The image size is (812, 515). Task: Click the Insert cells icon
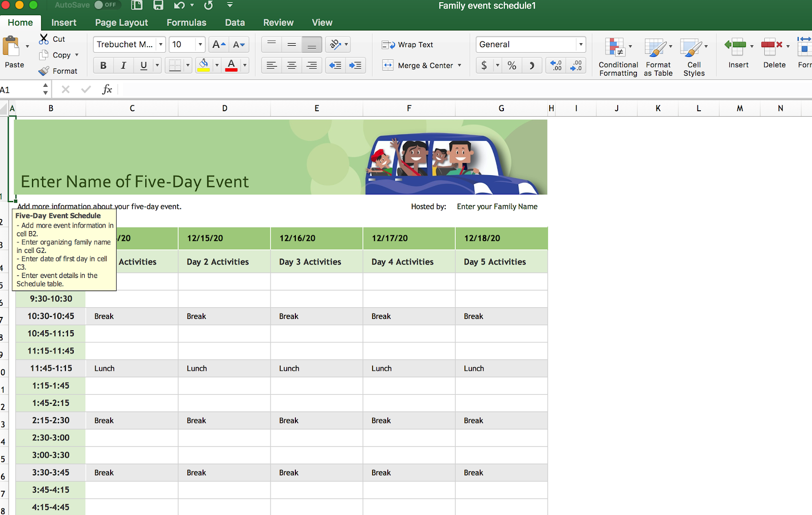[x=735, y=47]
